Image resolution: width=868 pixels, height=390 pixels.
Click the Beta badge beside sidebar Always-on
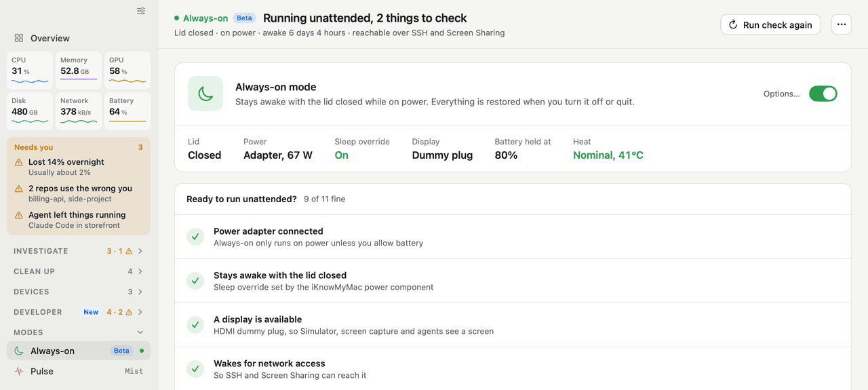121,351
